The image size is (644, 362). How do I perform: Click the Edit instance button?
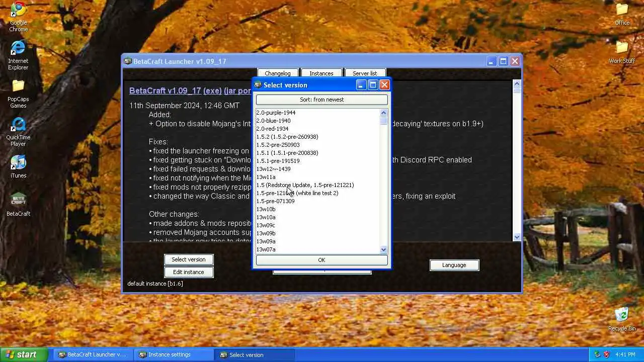pos(189,272)
